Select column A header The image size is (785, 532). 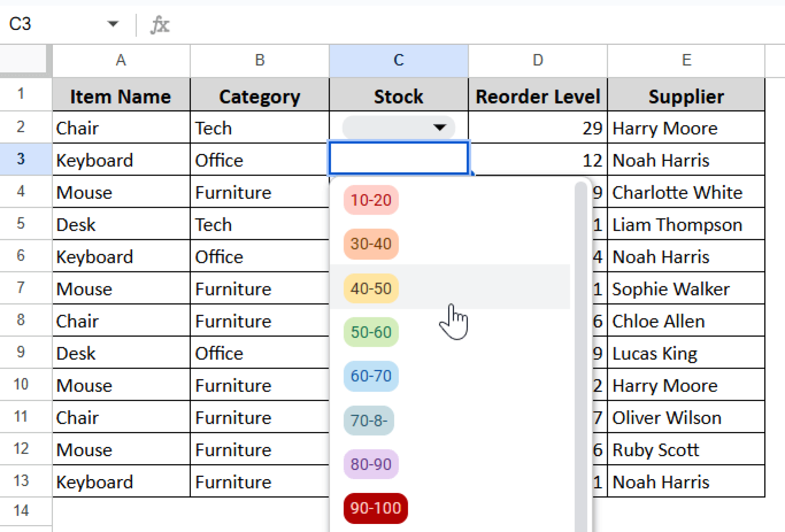[121, 60]
